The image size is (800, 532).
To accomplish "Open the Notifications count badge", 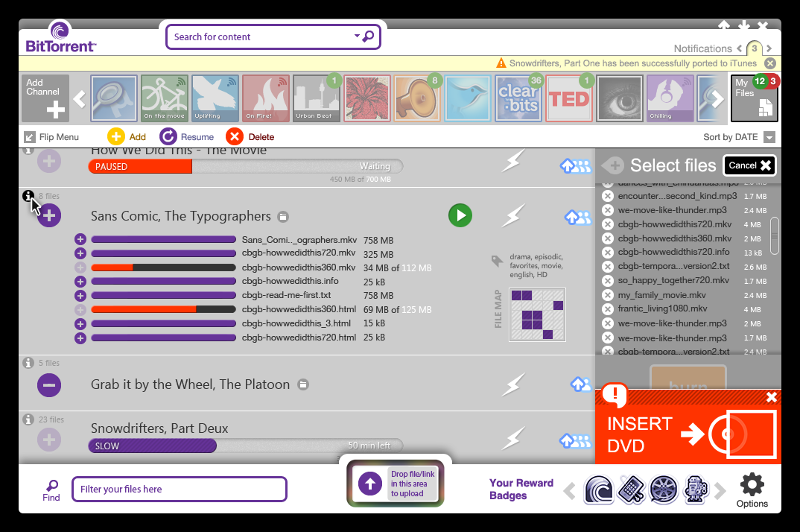I will (x=754, y=48).
